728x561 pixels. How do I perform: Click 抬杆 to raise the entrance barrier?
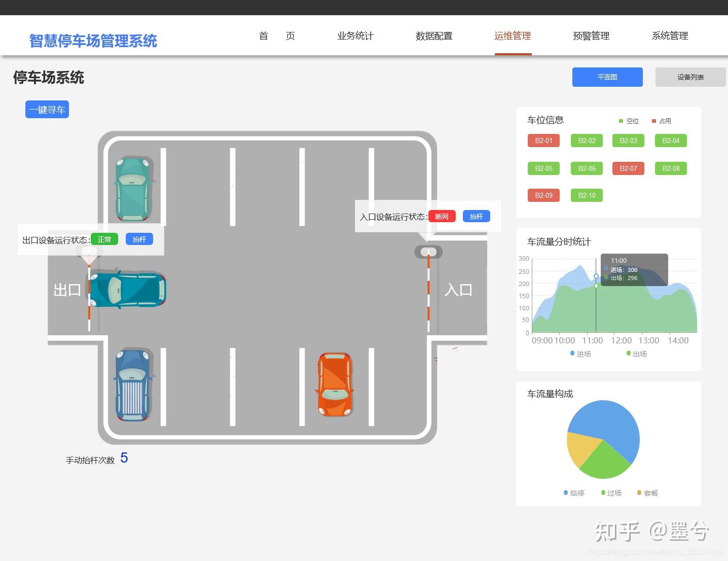(476, 216)
